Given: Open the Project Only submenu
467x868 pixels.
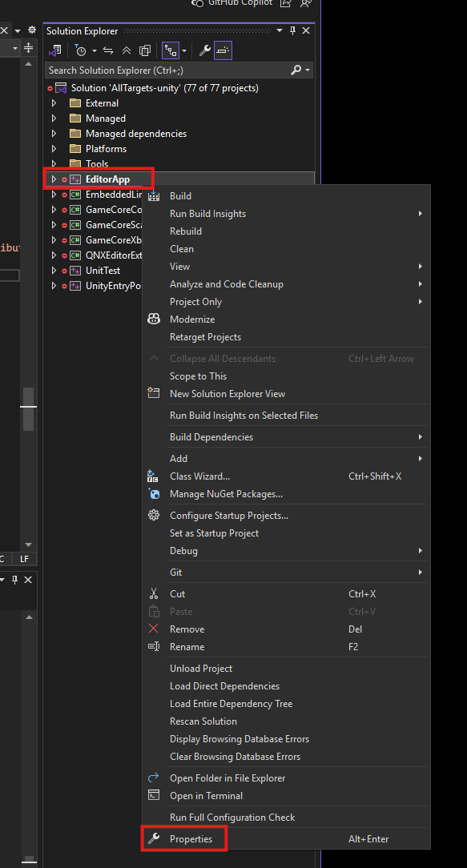Looking at the screenshot, I should 286,302.
